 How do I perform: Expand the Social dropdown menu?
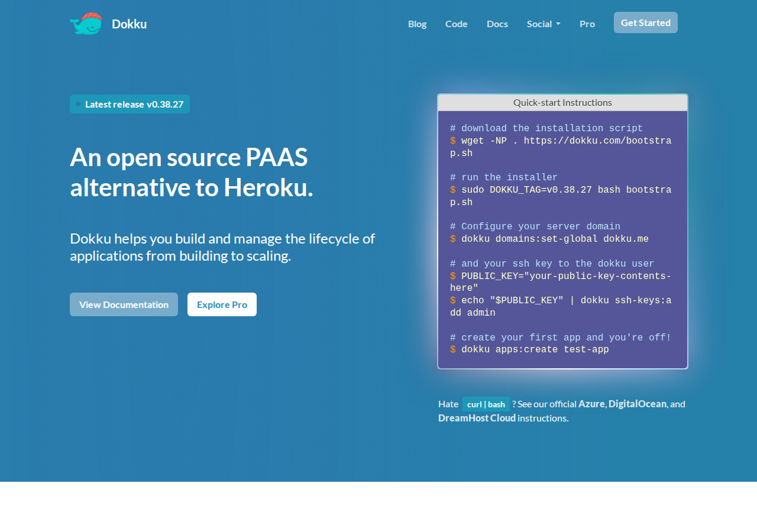point(544,24)
